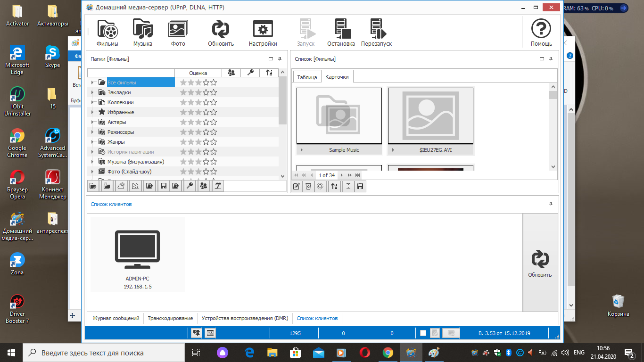The height and width of the screenshot is (362, 644).
Task: Click the key icon in folders toolbar
Action: (190, 186)
